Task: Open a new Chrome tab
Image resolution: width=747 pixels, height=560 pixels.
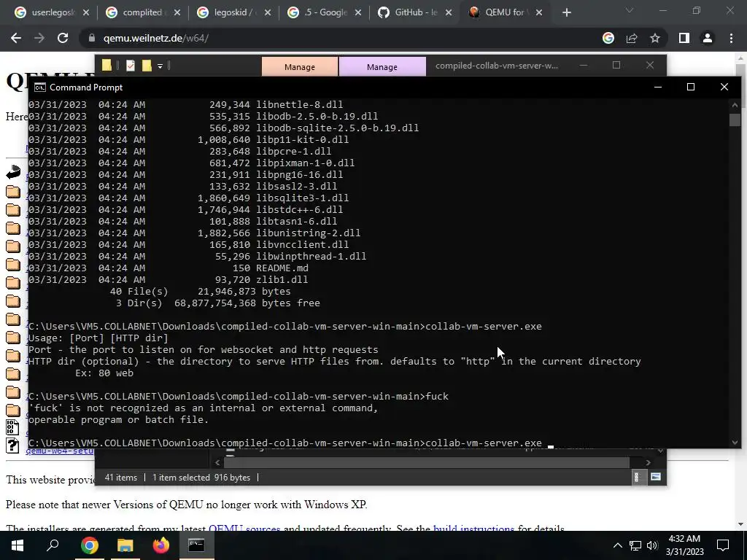Action: 566,12
